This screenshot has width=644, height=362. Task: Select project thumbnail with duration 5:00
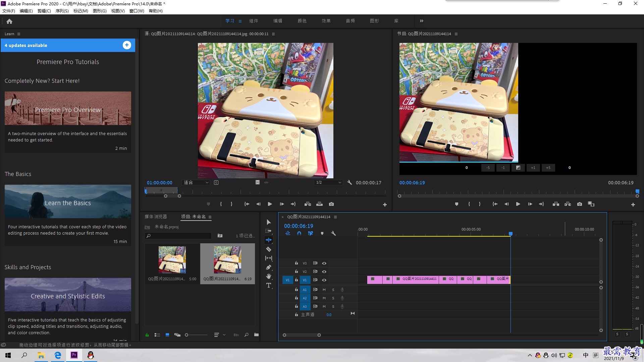coord(172,264)
